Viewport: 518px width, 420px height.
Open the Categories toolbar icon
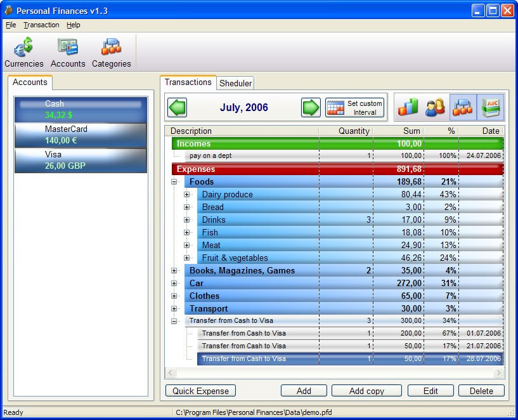tap(112, 52)
